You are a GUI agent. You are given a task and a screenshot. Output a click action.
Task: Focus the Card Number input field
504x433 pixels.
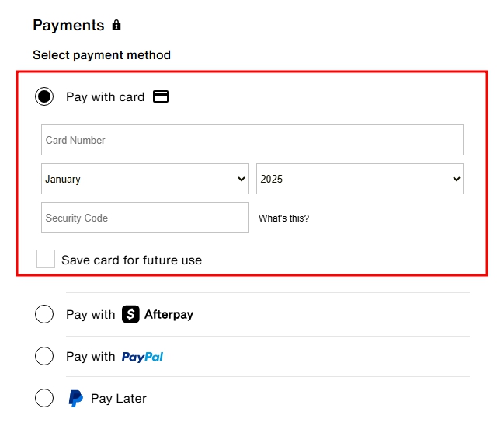pyautogui.click(x=252, y=140)
